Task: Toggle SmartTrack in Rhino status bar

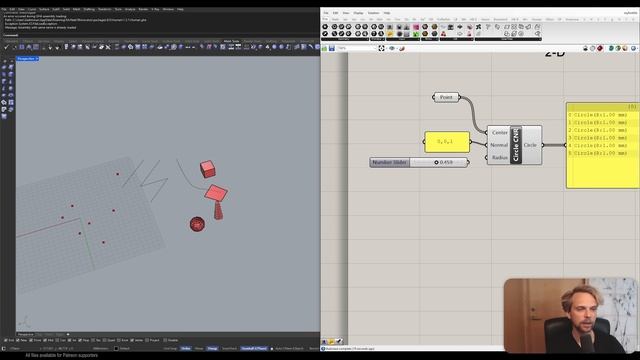Action: pos(229,349)
